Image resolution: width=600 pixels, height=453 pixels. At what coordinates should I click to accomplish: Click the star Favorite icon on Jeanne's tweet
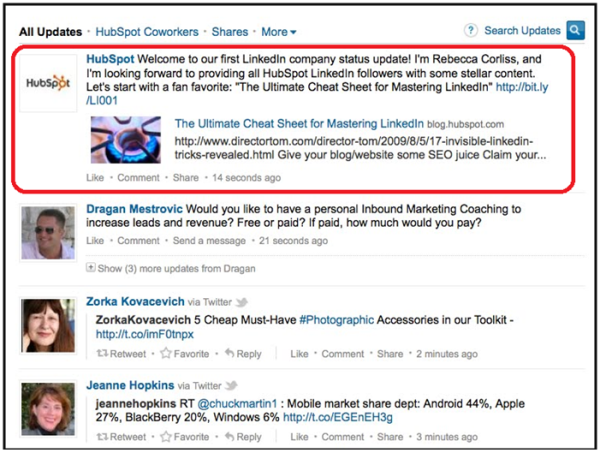coord(168,436)
